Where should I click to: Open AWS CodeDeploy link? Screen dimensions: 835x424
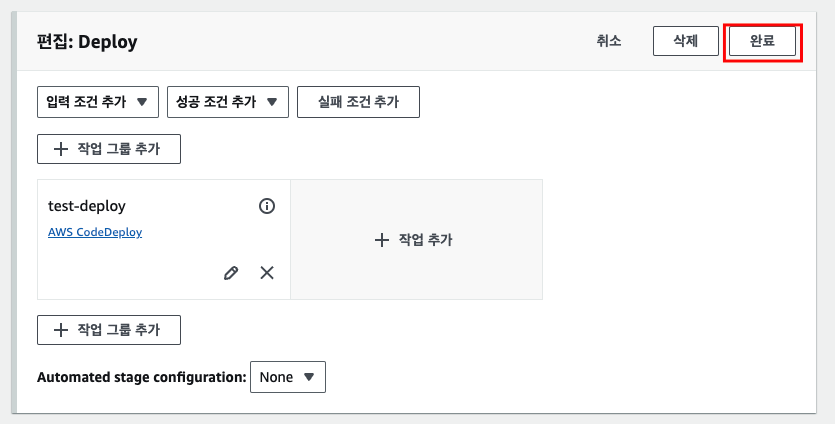point(95,232)
